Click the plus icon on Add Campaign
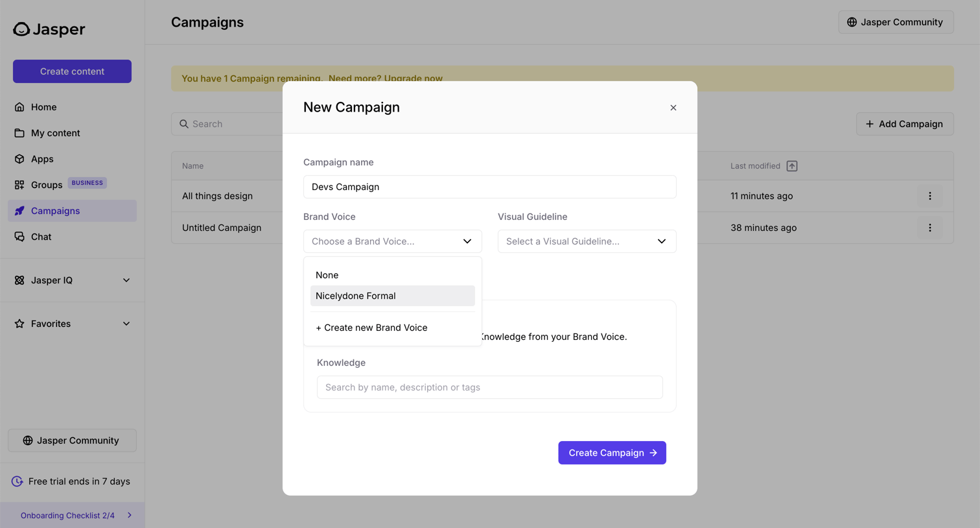980x528 pixels. (870, 124)
